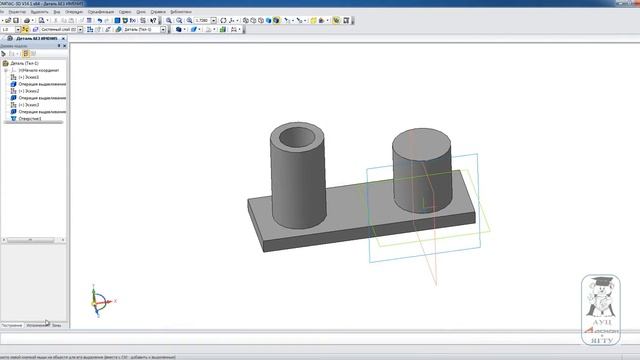
Task: Close the Деталь БЕЗ ИМЕНИ1 document tab
Action: (x=63, y=38)
